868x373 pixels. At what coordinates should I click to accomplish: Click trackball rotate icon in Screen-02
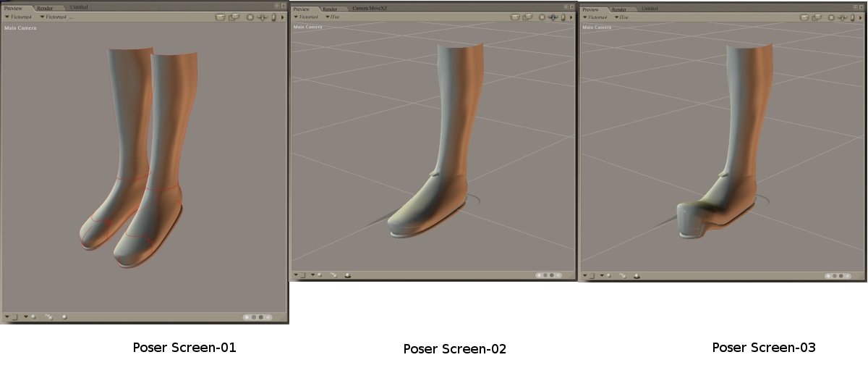tap(542, 17)
